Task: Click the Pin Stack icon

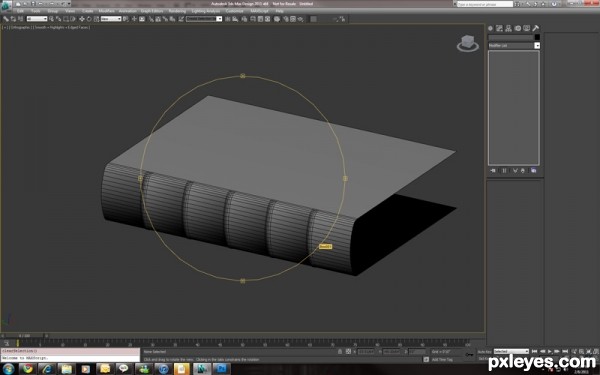Action: coord(493,171)
